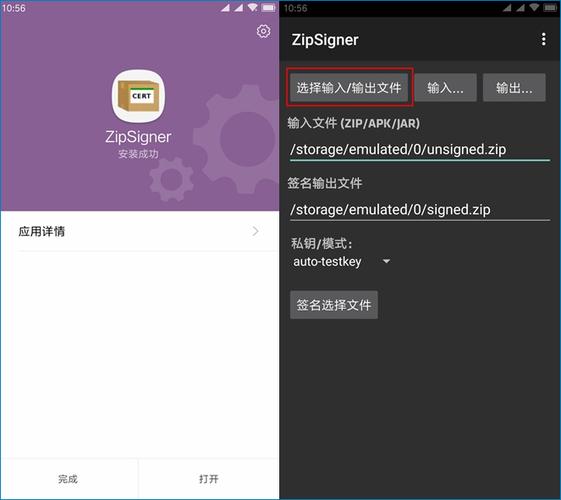
Task: Tap 完成 at the bottom
Action: pyautogui.click(x=68, y=479)
